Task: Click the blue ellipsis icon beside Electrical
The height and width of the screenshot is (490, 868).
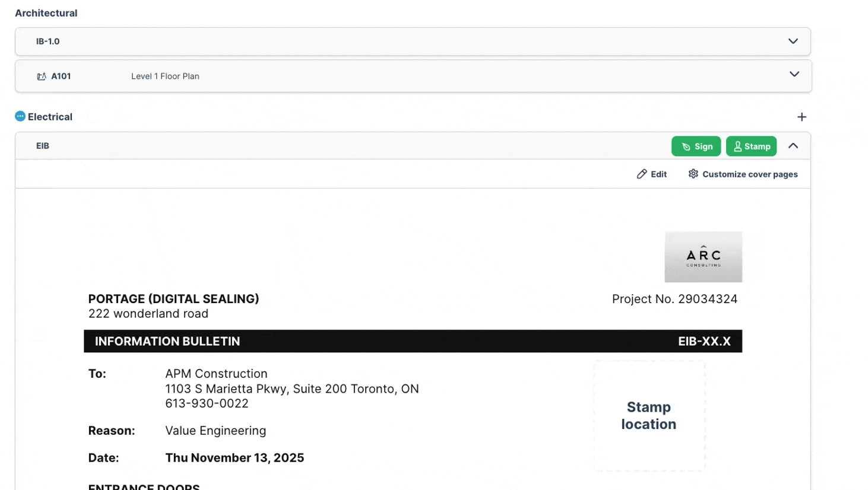Action: (x=20, y=116)
